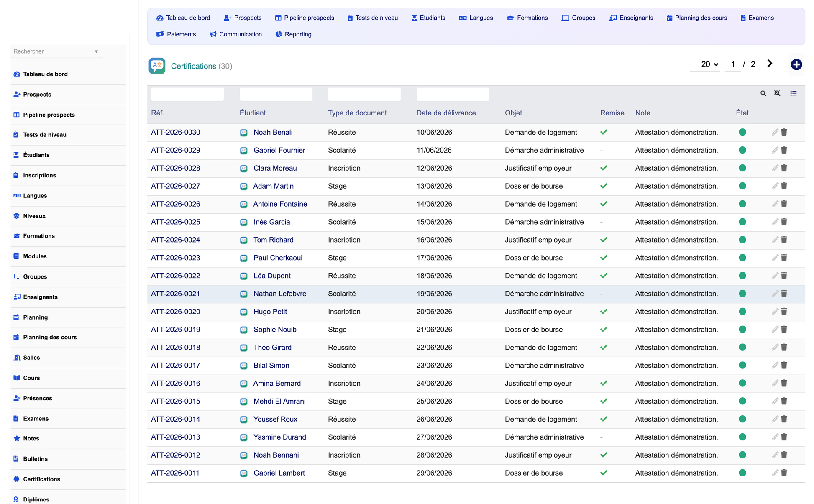Click the Reporting pie chart icon

[x=279, y=34]
